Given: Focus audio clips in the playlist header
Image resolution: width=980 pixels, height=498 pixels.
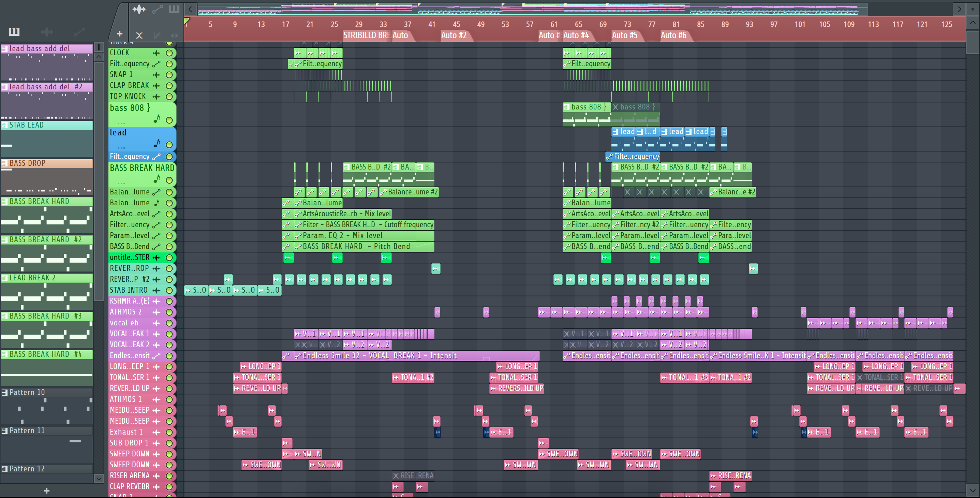Looking at the screenshot, I should click(x=139, y=9).
